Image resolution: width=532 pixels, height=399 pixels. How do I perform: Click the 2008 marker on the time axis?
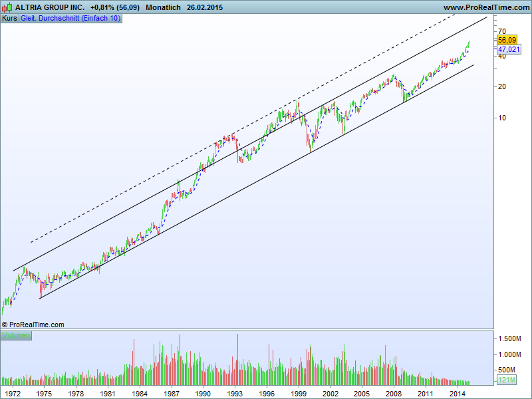point(393,394)
